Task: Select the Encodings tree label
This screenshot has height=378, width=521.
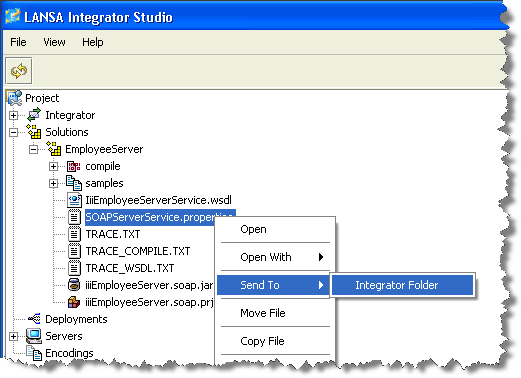Action: tap(69, 353)
